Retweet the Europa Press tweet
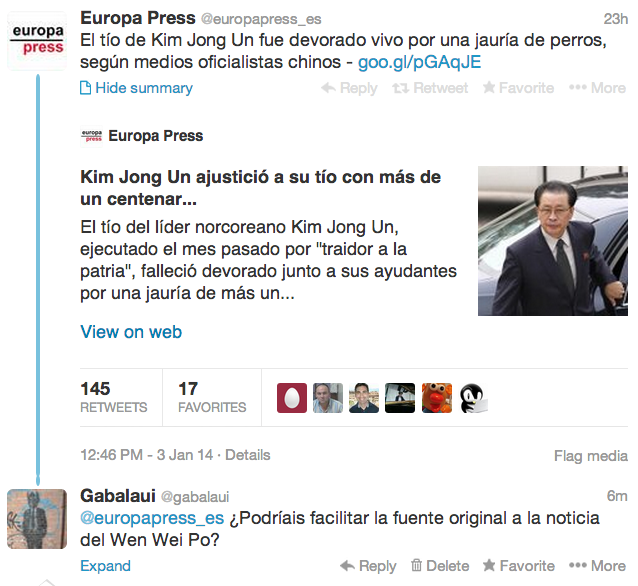This screenshot has height=586, width=638. (430, 88)
